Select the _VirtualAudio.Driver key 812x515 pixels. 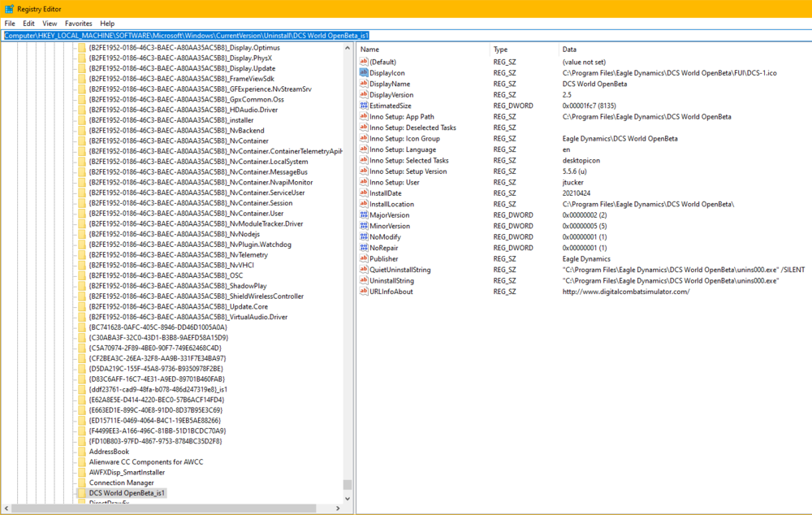point(188,317)
